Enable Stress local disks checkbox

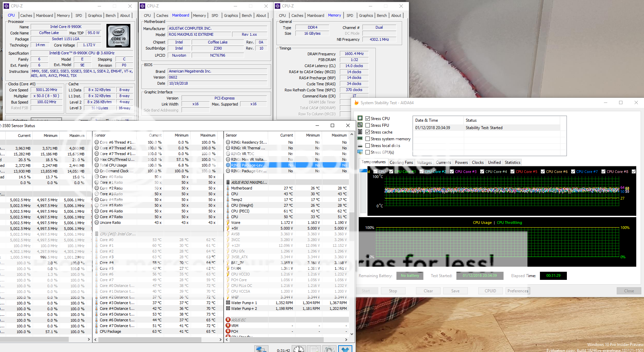[x=368, y=145]
